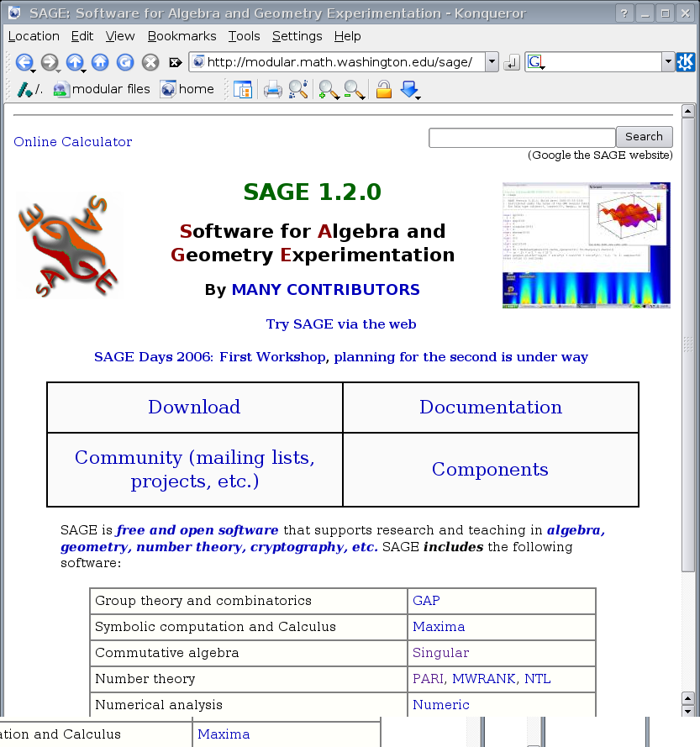This screenshot has height=747, width=700.
Task: Follow the Numeric link
Action: click(x=441, y=705)
